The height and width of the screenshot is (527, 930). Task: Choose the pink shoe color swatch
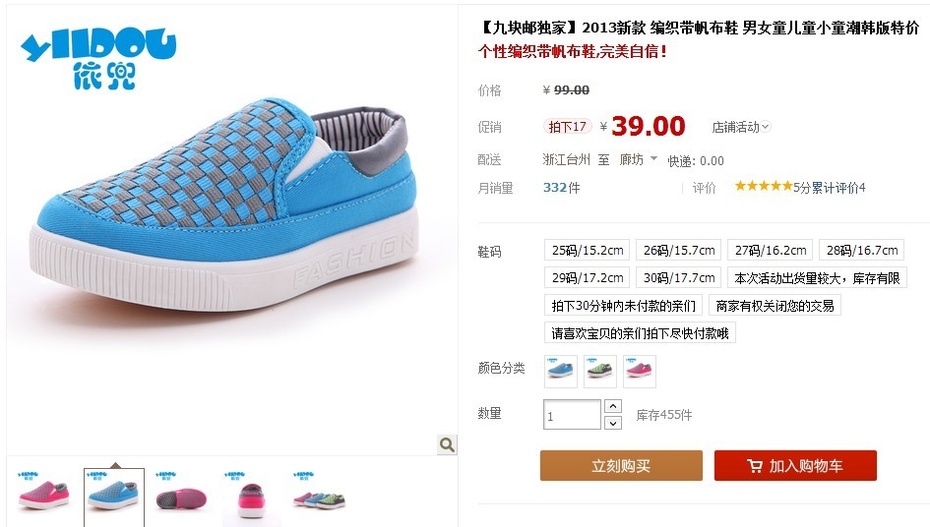coord(639,372)
